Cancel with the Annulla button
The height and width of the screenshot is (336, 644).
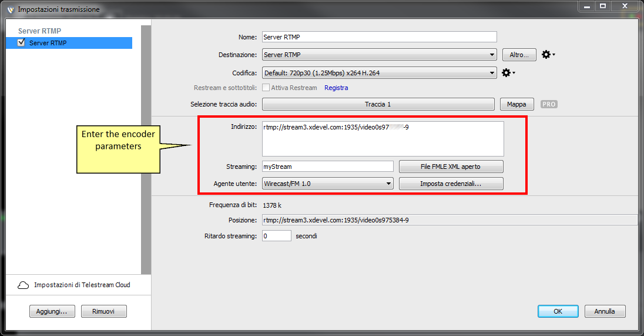605,311
